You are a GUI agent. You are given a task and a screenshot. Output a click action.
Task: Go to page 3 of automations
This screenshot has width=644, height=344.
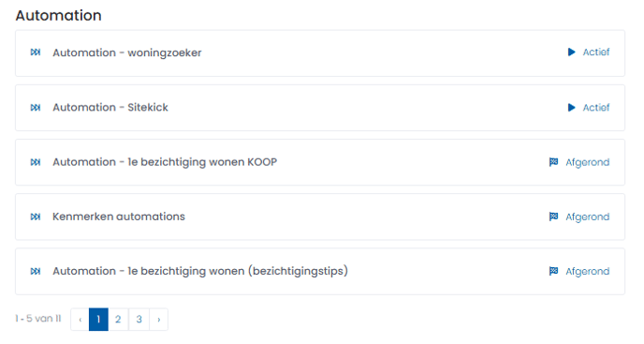click(x=139, y=320)
